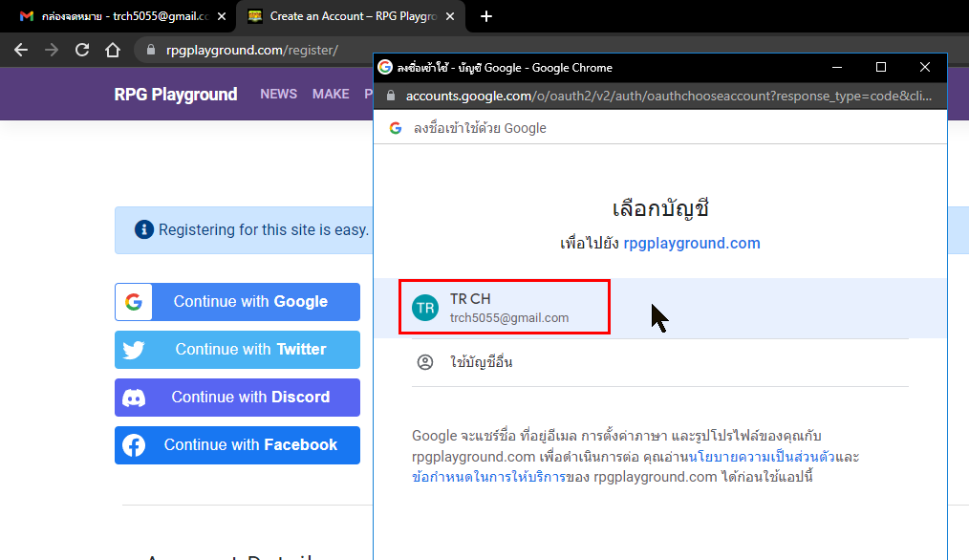Maximize the Google sign-in popup window

click(881, 68)
